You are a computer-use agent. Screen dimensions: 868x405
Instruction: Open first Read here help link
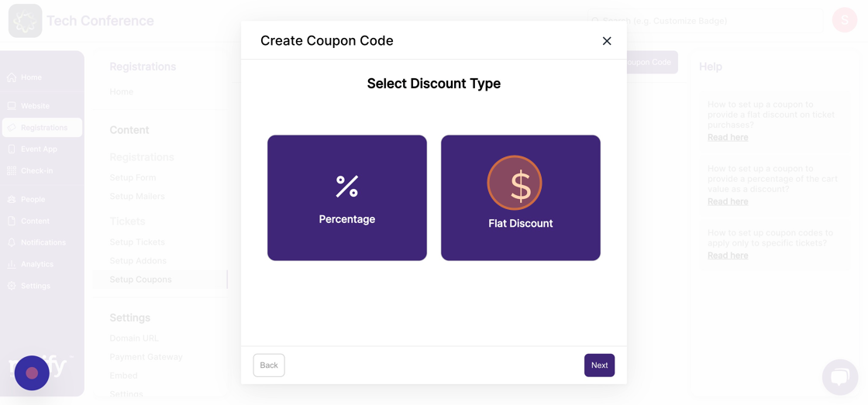coord(728,137)
